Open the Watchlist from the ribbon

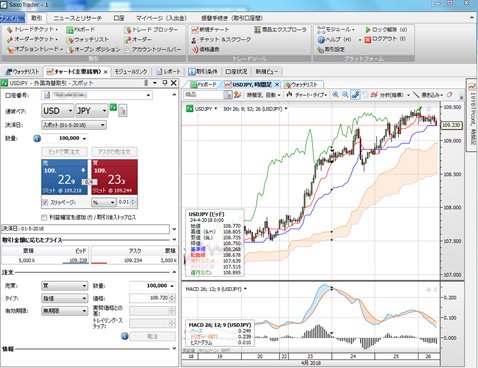(87, 39)
